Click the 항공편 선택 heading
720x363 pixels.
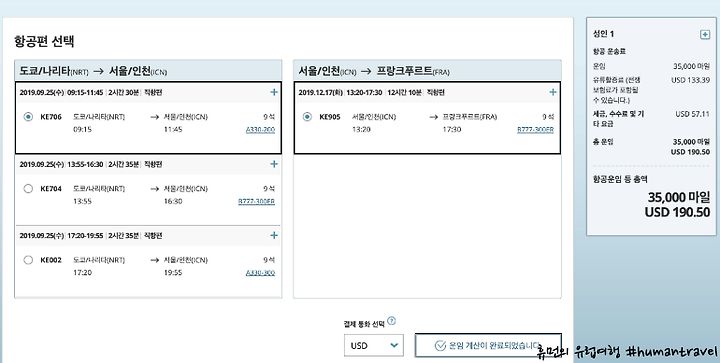[44, 41]
